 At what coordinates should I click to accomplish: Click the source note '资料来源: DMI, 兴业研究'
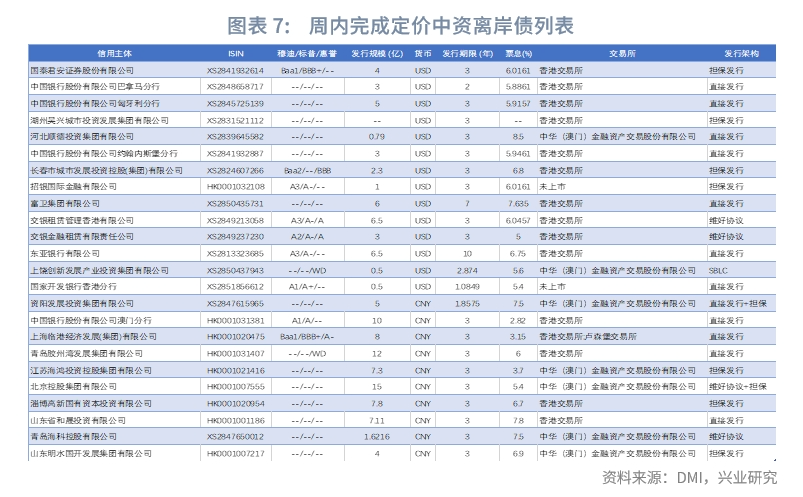click(x=689, y=478)
